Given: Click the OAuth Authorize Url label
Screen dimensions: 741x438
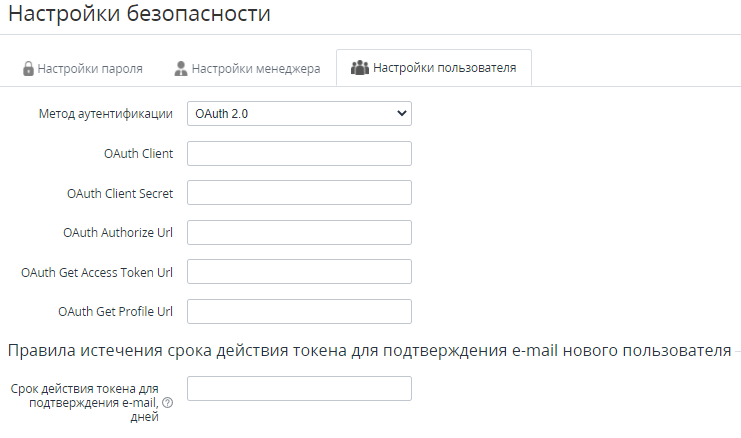Looking at the screenshot, I should click(118, 232).
